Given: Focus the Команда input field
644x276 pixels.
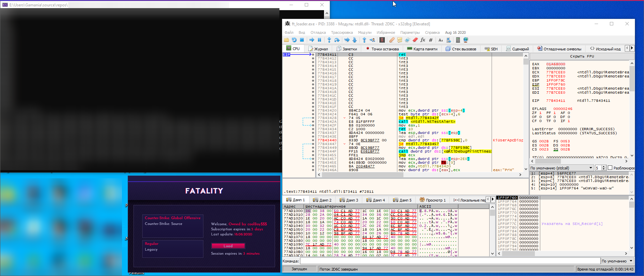Looking at the screenshot, I should [450, 261].
